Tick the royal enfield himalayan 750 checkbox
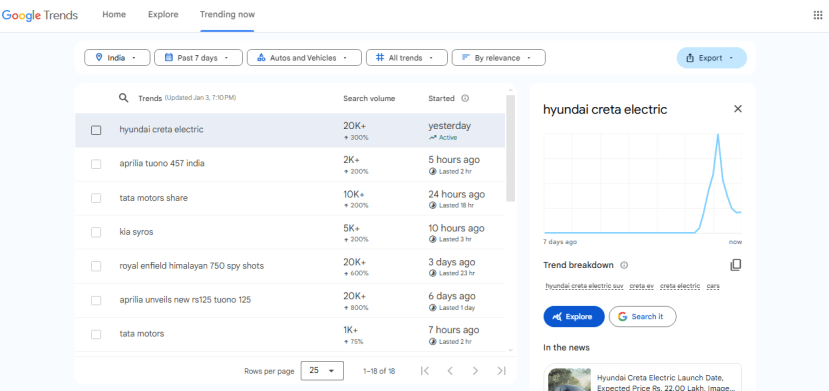Image resolution: width=829 pixels, height=391 pixels. 96,266
